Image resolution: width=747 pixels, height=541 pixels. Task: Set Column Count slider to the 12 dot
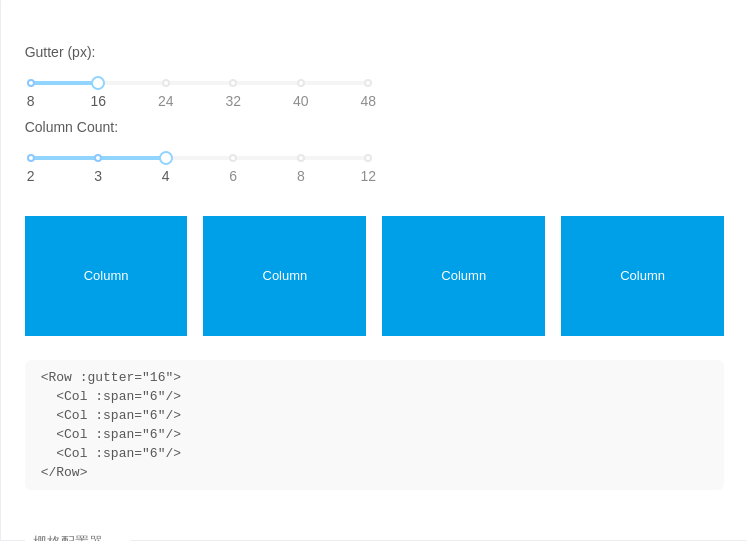point(368,158)
